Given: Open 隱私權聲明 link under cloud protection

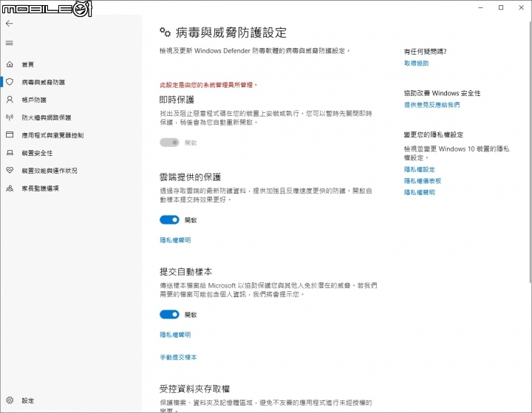Looking at the screenshot, I should [175, 240].
